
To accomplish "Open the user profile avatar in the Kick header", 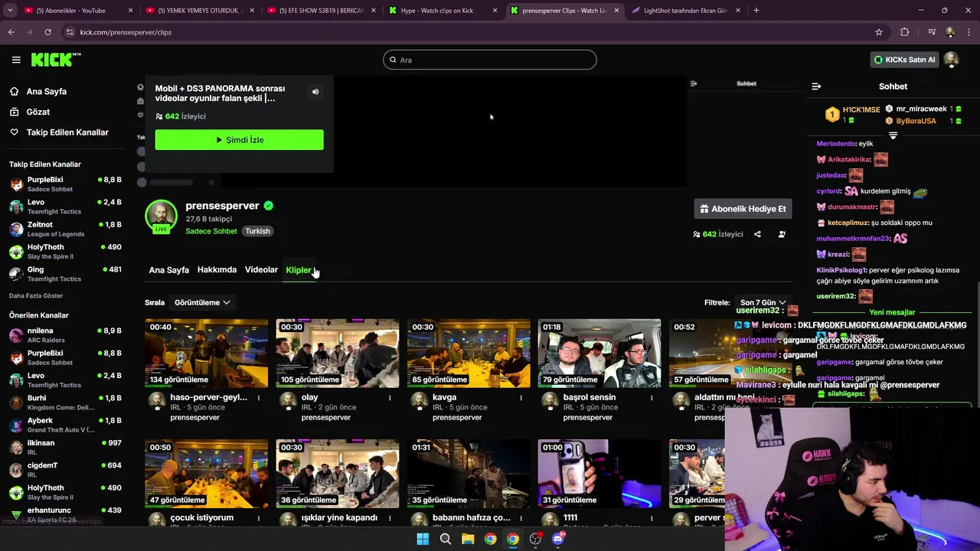I will click(952, 60).
